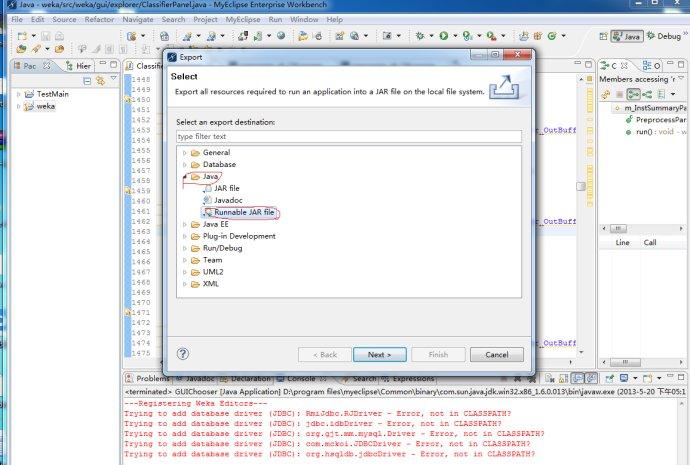Click the type filter text field
Viewport: 690px width, 465px height.
click(349, 137)
